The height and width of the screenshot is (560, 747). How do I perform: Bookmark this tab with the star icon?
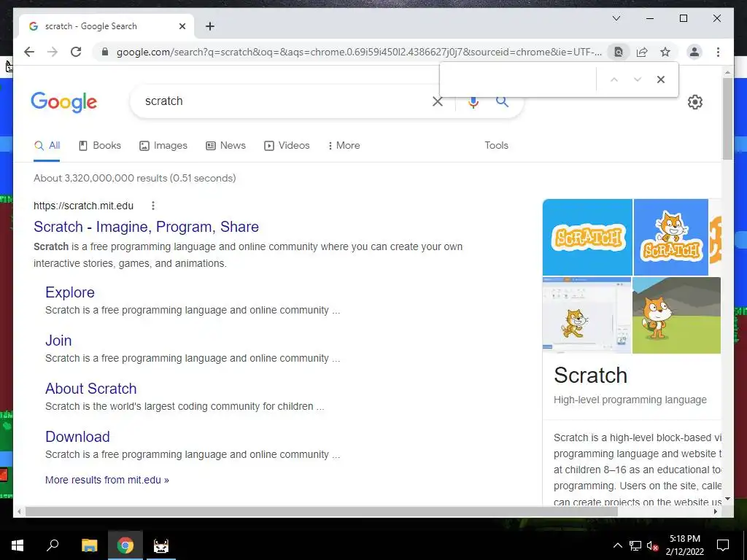(x=665, y=52)
